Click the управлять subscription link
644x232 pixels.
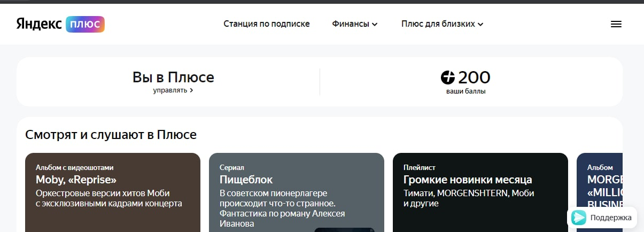coord(173,90)
